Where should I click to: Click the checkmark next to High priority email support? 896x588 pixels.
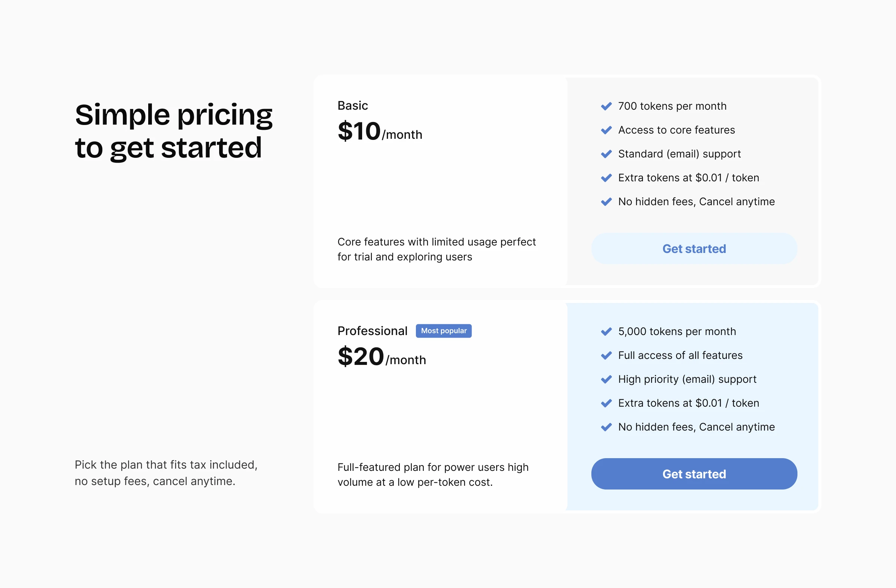(606, 379)
